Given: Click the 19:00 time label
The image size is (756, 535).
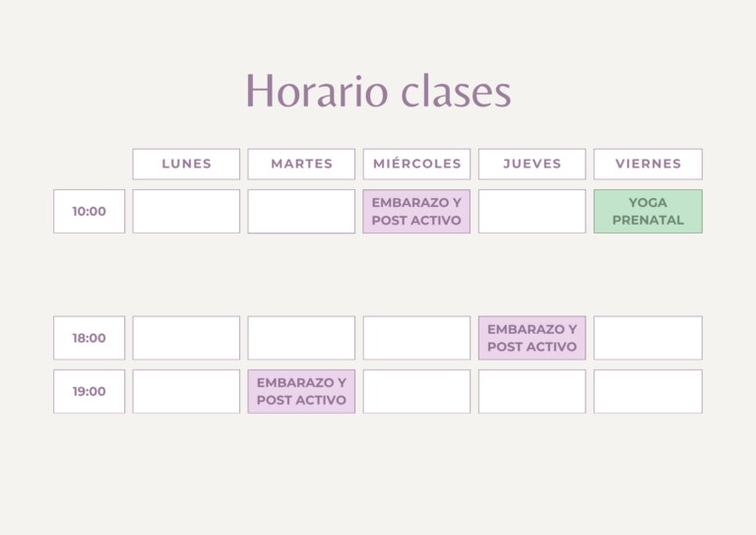Looking at the screenshot, I should (90, 391).
